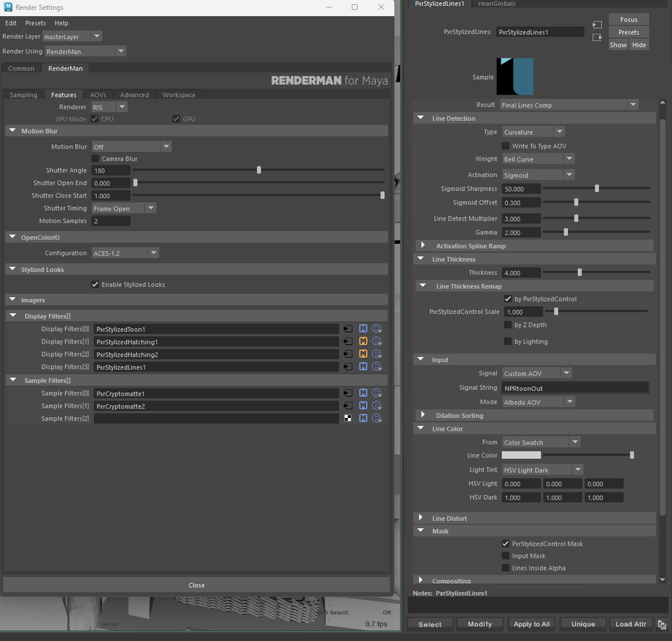Click blue M icon on PxrStylizedLines1 row
This screenshot has width=672, height=641.
click(363, 367)
